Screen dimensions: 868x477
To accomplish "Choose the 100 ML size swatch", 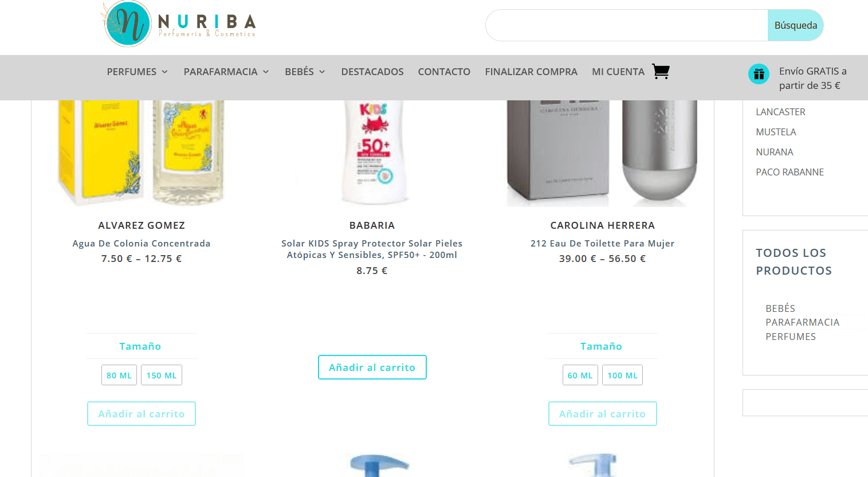I will (622, 375).
